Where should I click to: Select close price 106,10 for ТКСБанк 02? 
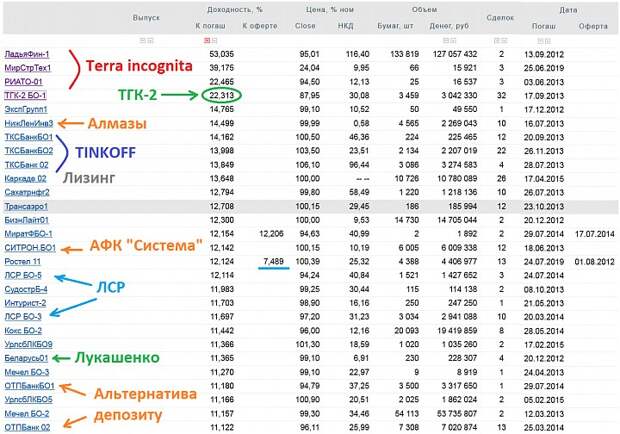coord(308,164)
